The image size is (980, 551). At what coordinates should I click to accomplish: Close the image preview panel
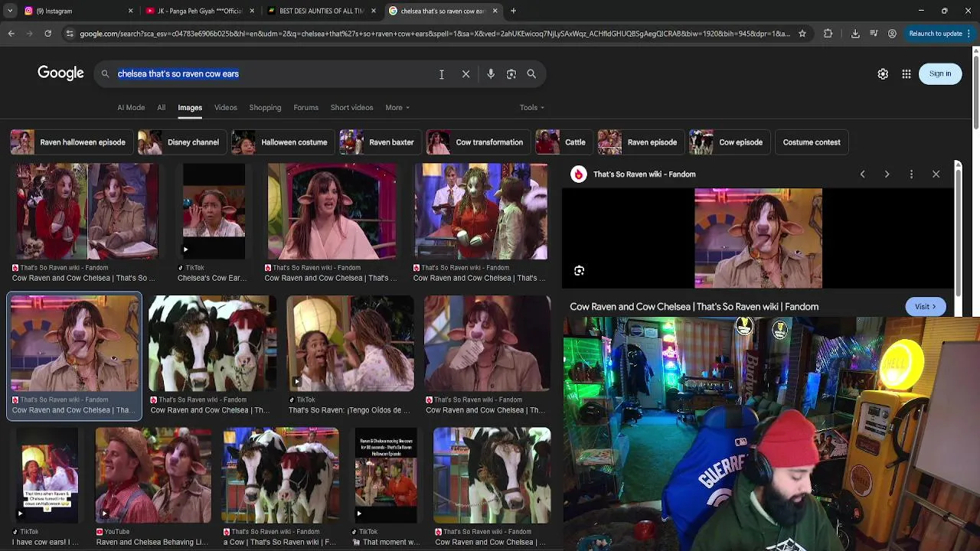936,174
